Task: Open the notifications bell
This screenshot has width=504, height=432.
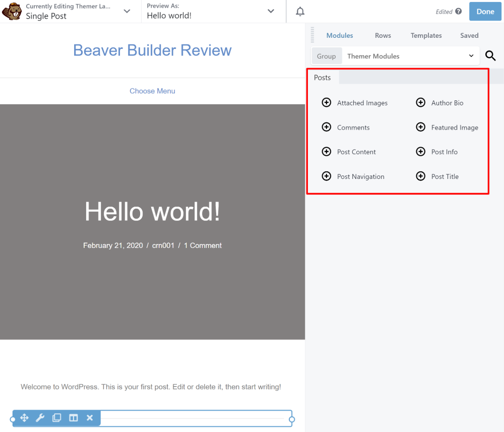Action: [300, 12]
